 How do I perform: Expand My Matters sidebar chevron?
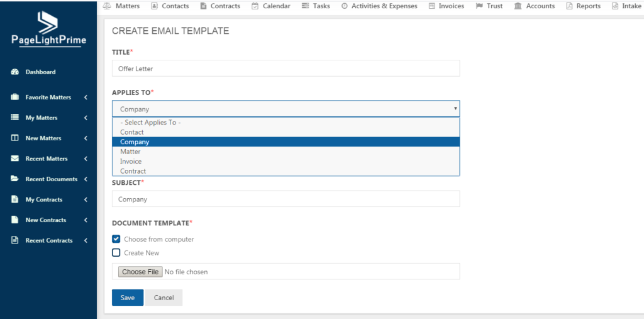86,118
